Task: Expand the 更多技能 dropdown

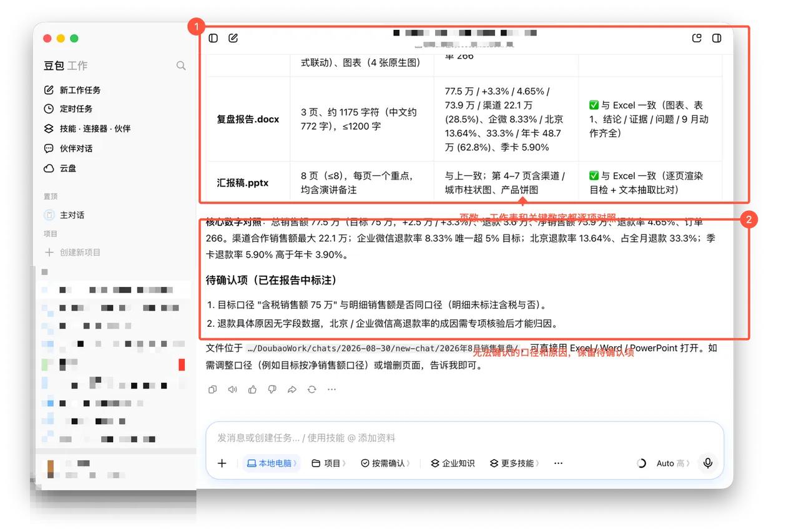Action: point(515,463)
